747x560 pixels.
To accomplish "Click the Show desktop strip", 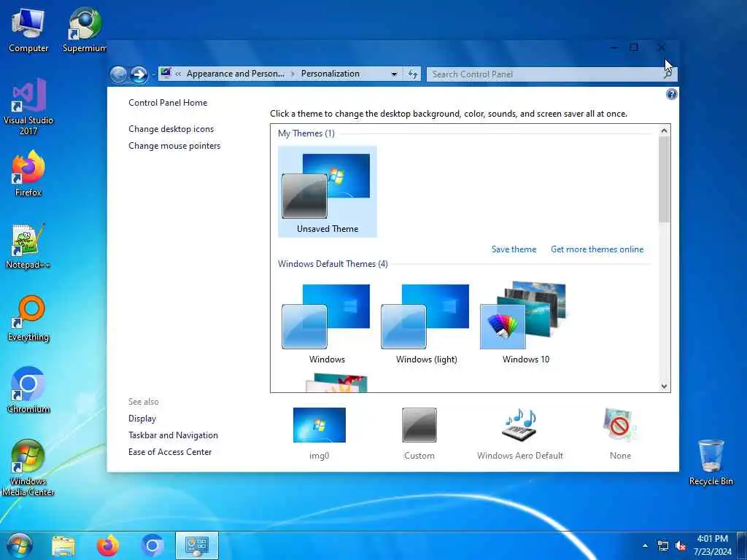I will [742, 545].
